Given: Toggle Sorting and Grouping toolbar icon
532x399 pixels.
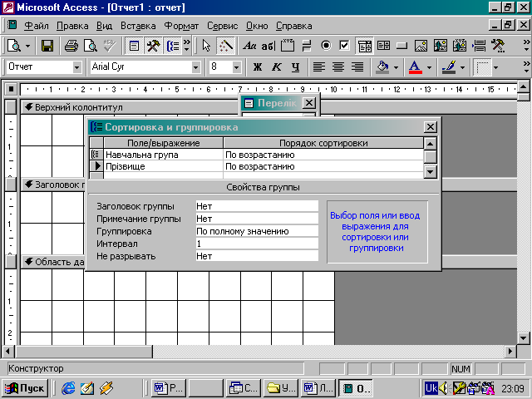Looking at the screenshot, I should 173,46.
